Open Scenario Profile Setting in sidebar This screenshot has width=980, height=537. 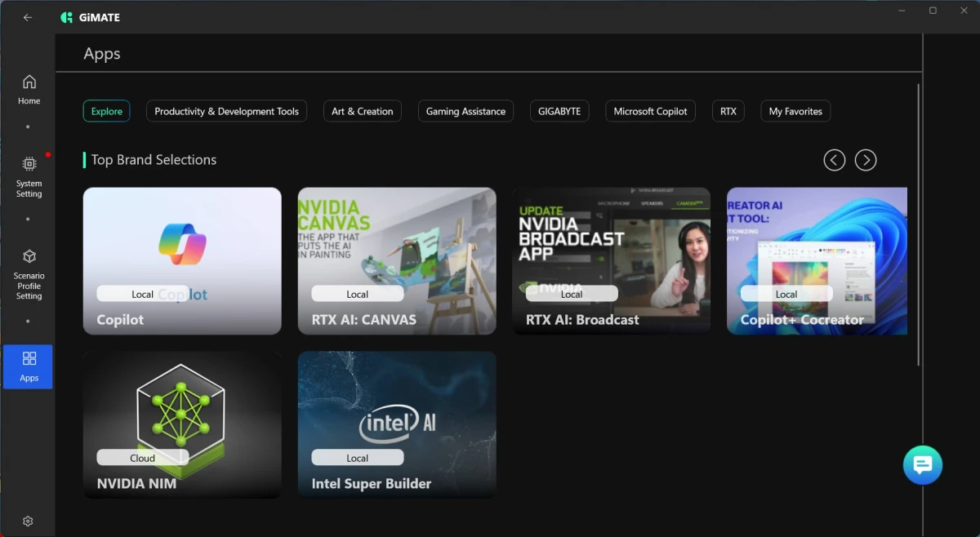29,275
